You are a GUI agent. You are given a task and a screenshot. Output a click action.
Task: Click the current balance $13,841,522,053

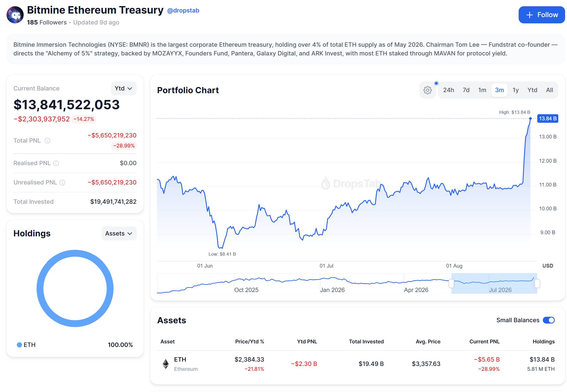(67, 105)
